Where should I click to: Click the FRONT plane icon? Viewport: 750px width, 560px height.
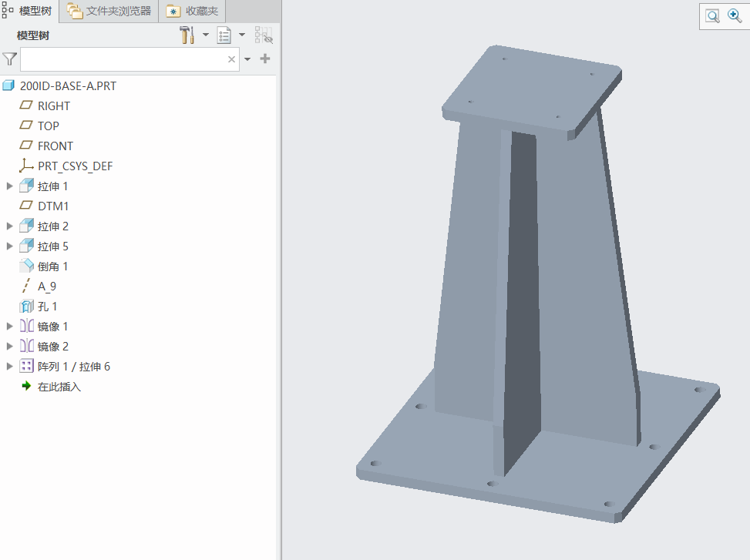(x=26, y=146)
